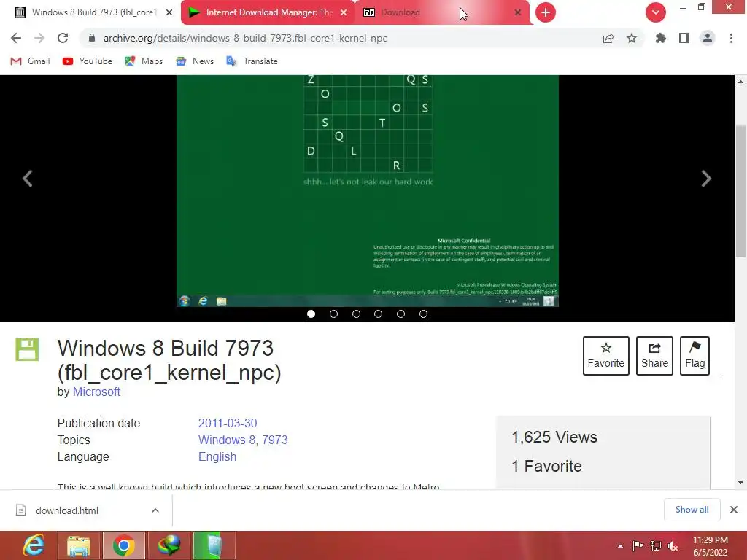The width and height of the screenshot is (747, 560).
Task: Open File Explorer from the taskbar
Action: coord(79,545)
